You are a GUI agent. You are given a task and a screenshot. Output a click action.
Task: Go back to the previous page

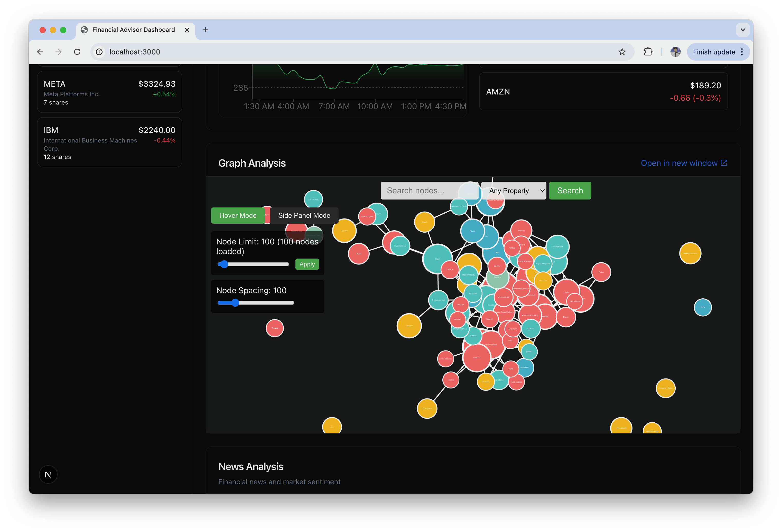click(40, 52)
